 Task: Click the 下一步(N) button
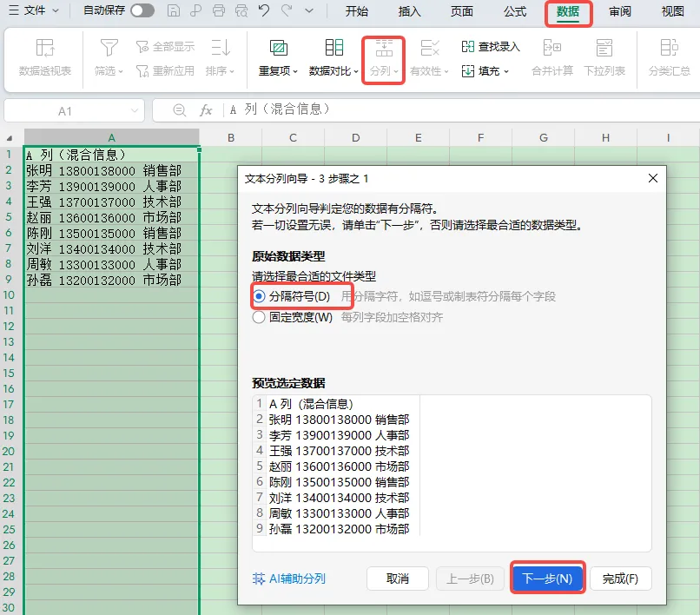547,579
